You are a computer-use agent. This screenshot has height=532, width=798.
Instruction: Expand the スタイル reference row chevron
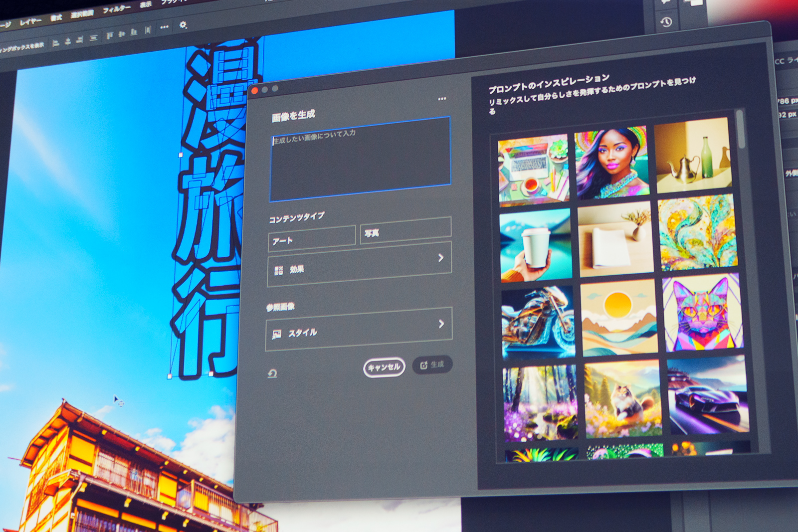[x=441, y=324]
